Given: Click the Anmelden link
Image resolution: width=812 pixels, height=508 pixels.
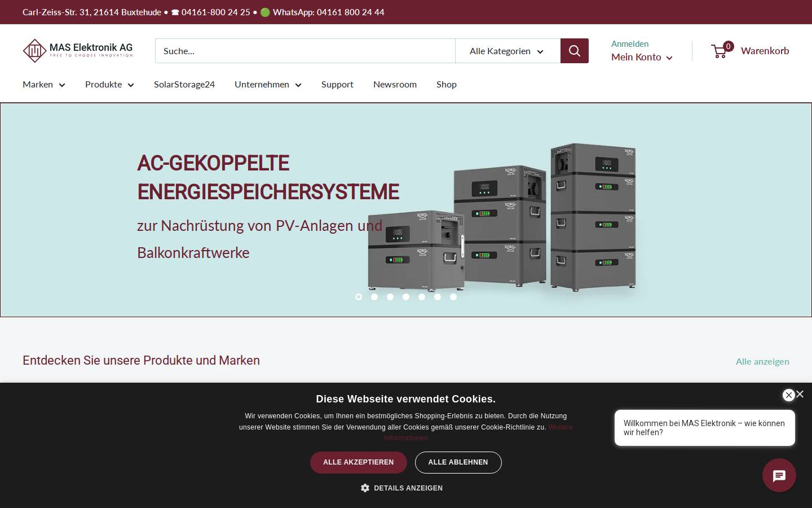Looking at the screenshot, I should click(x=630, y=44).
